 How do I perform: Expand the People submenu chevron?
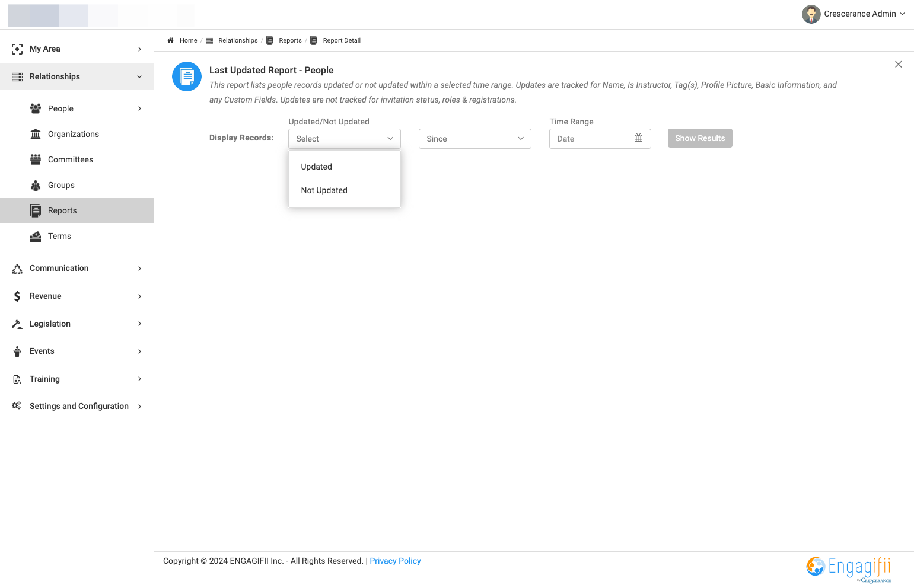tap(139, 108)
